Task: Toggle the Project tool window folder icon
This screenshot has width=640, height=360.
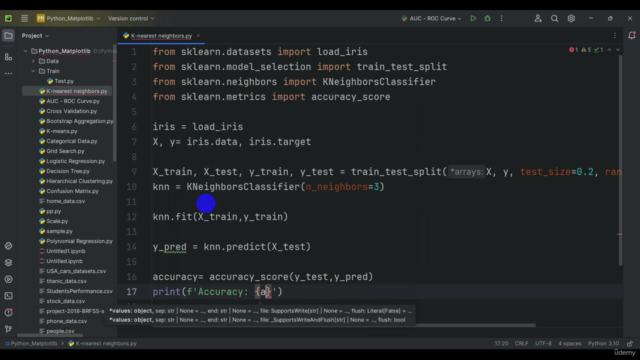Action: coord(8,36)
